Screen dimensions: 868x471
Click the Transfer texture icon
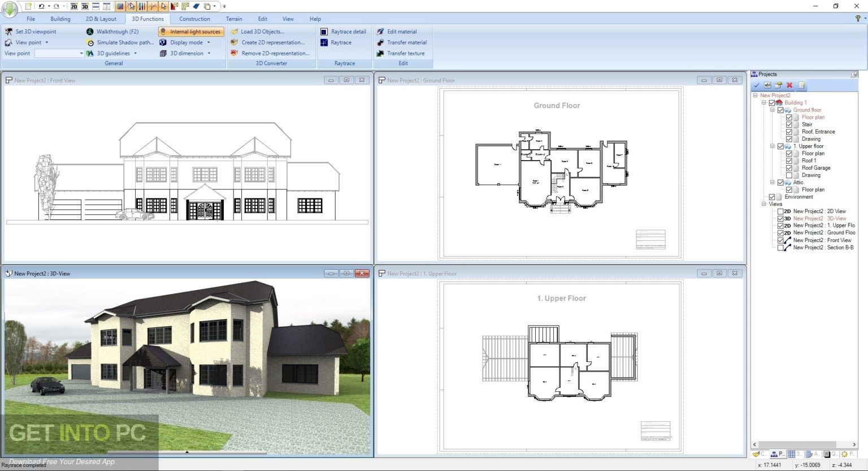(380, 53)
